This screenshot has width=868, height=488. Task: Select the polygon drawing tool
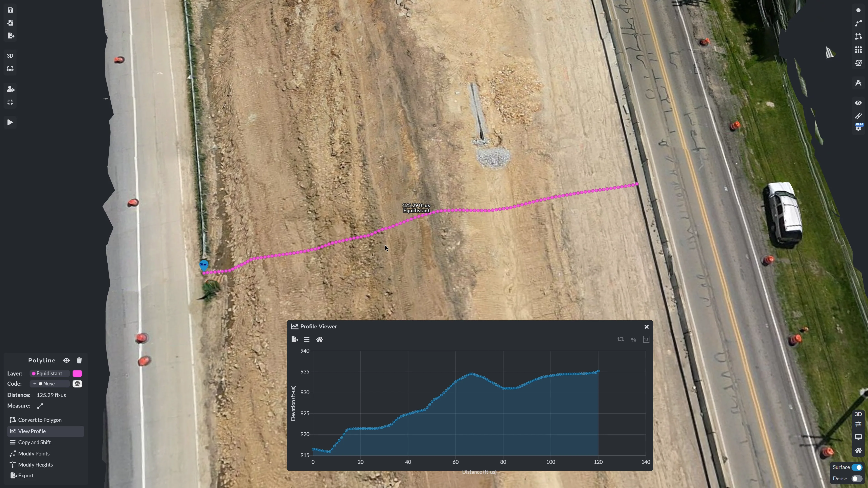click(858, 36)
